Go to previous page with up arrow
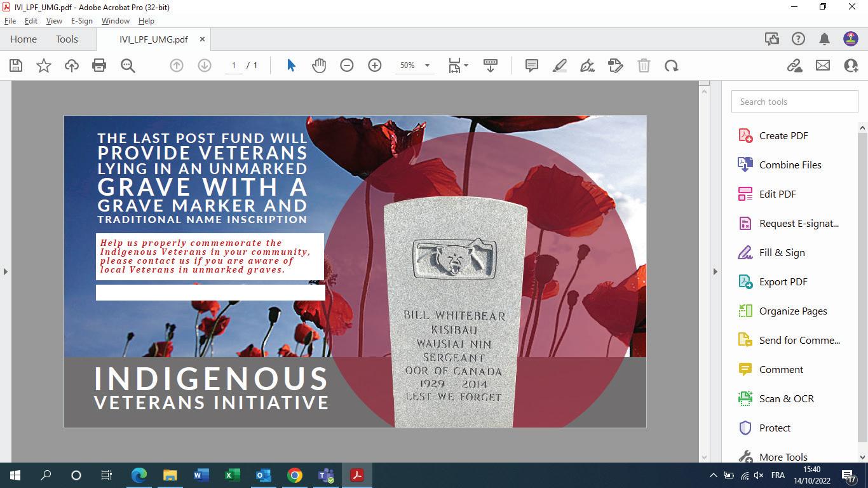Screen dimensions: 868x488 coord(177,65)
